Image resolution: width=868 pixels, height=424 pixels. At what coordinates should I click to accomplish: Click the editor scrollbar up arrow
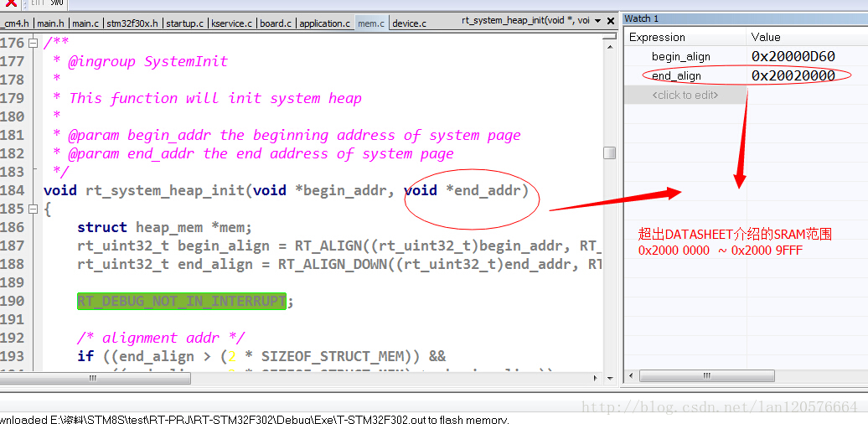pyautogui.click(x=609, y=47)
